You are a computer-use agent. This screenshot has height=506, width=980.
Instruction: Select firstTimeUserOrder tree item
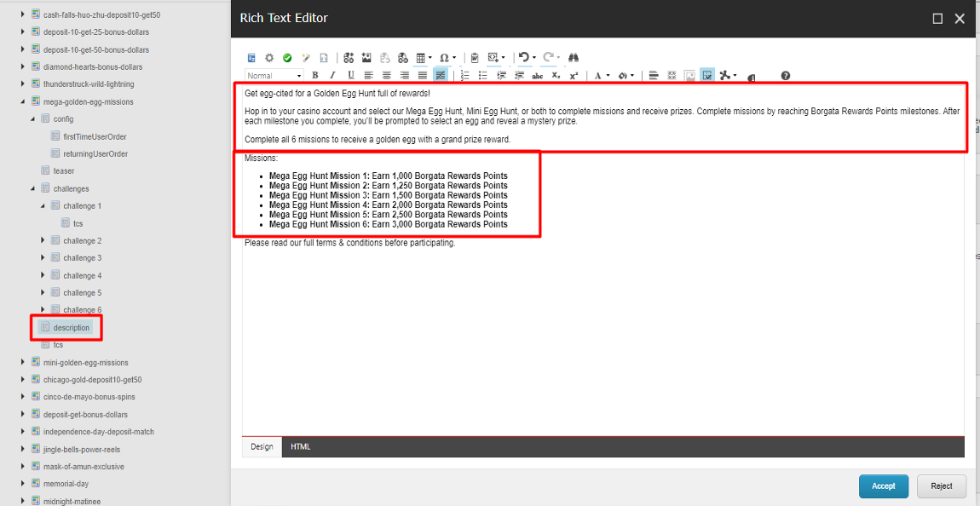tap(95, 136)
